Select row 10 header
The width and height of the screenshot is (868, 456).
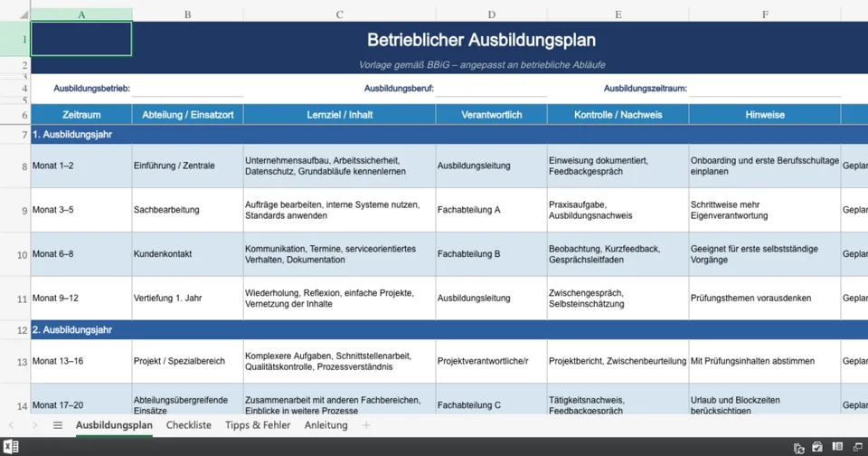(x=15, y=254)
